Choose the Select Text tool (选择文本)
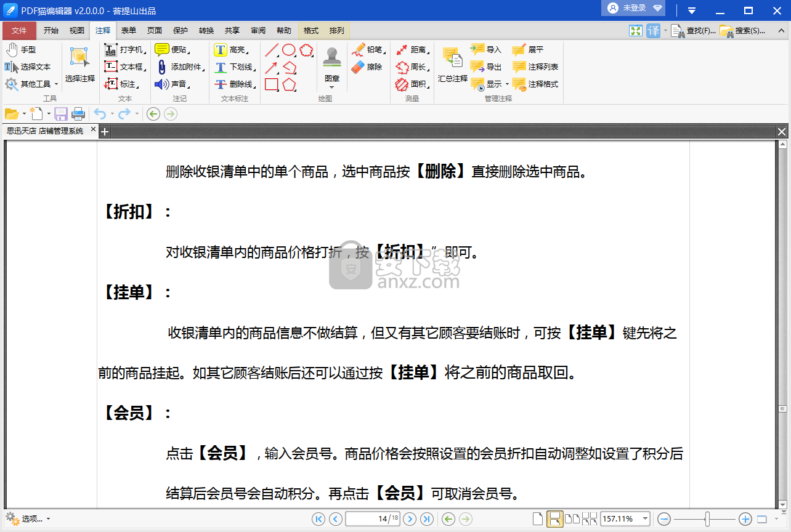Viewport: 791px width, 532px height. tap(28, 66)
